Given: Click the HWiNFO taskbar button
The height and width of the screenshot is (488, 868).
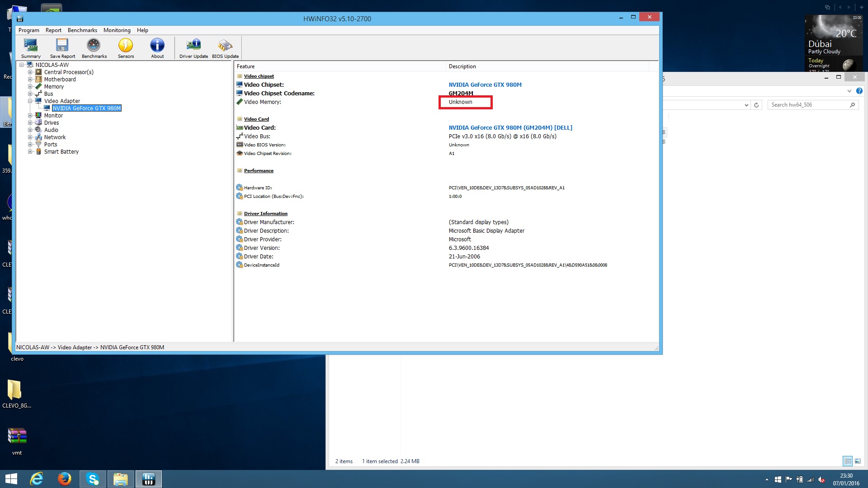Looking at the screenshot, I should (148, 479).
